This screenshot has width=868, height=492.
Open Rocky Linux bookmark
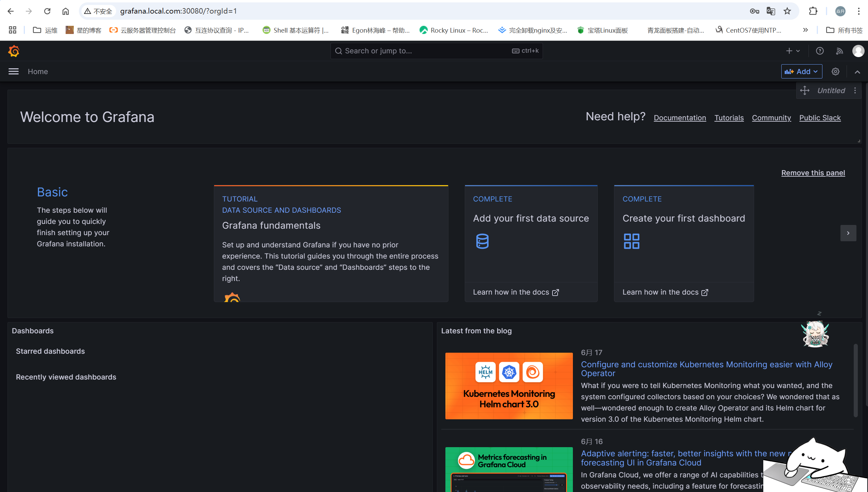pos(454,30)
